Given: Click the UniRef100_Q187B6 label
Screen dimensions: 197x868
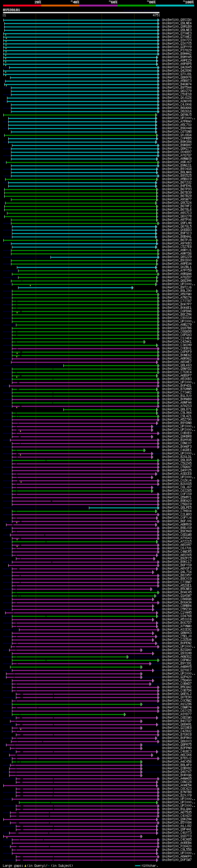Looking at the screenshot, I should [x=177, y=328].
